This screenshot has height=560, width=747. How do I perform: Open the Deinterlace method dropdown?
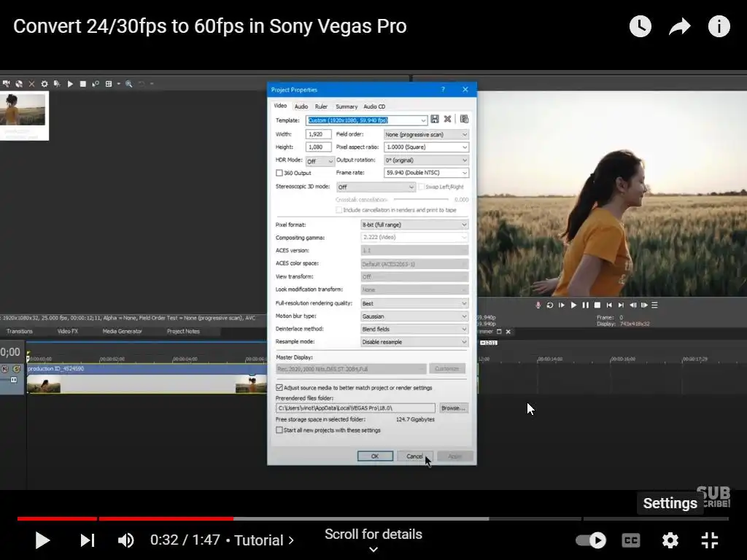(x=414, y=329)
